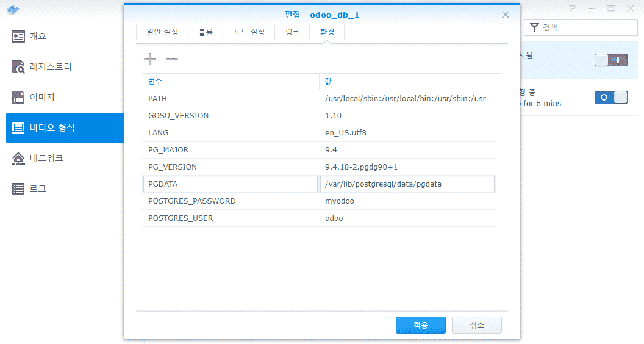Open help in the Docker window
The width and height of the screenshot is (644, 344).
point(572,8)
